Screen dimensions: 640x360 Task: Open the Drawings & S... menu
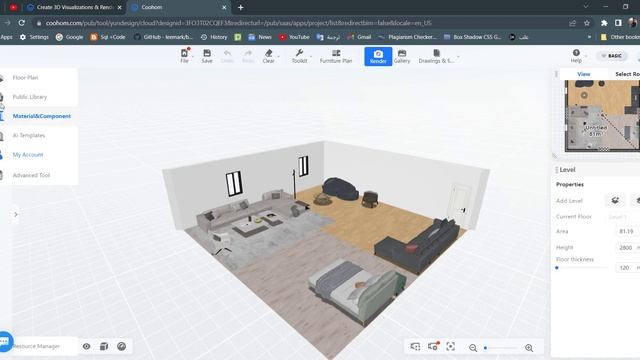point(436,56)
